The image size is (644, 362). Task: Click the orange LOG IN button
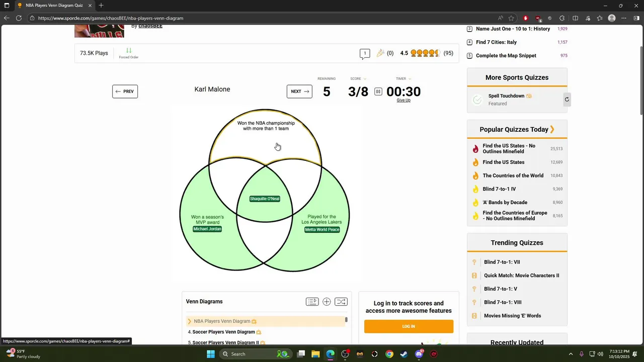pos(409,326)
